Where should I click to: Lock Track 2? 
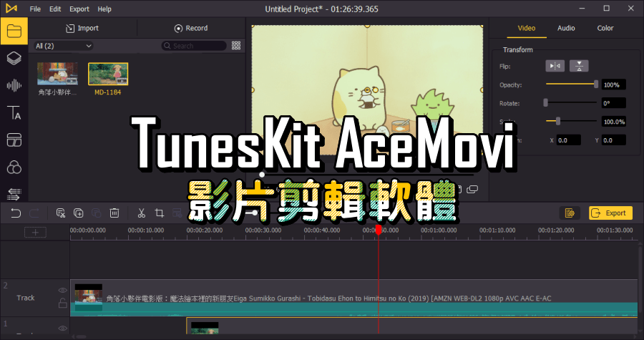(x=62, y=303)
